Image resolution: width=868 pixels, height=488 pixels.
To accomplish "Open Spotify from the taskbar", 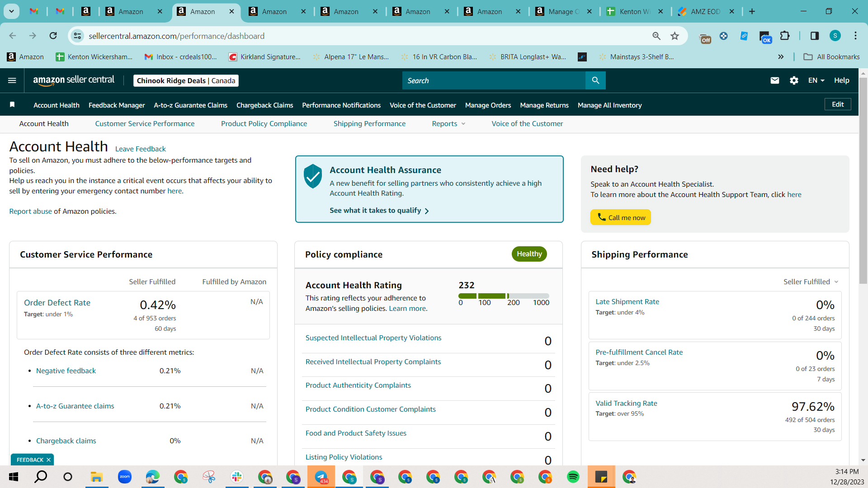I will pos(573,477).
